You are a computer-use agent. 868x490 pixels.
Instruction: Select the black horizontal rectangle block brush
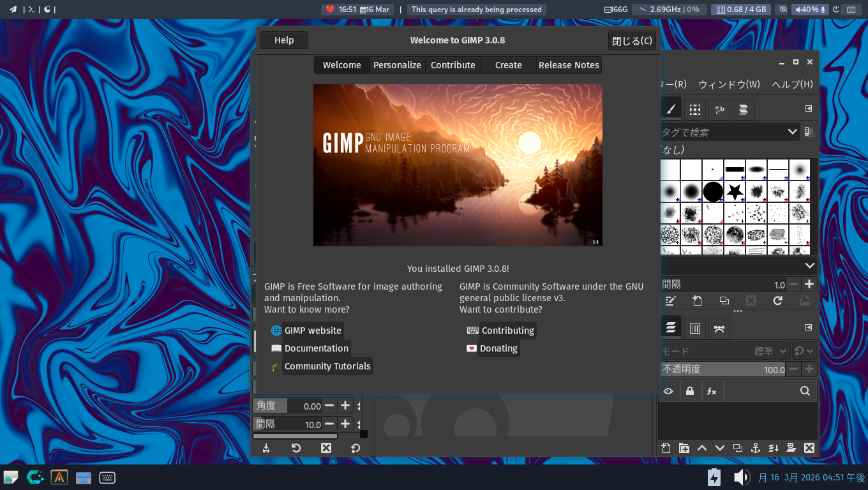click(735, 170)
